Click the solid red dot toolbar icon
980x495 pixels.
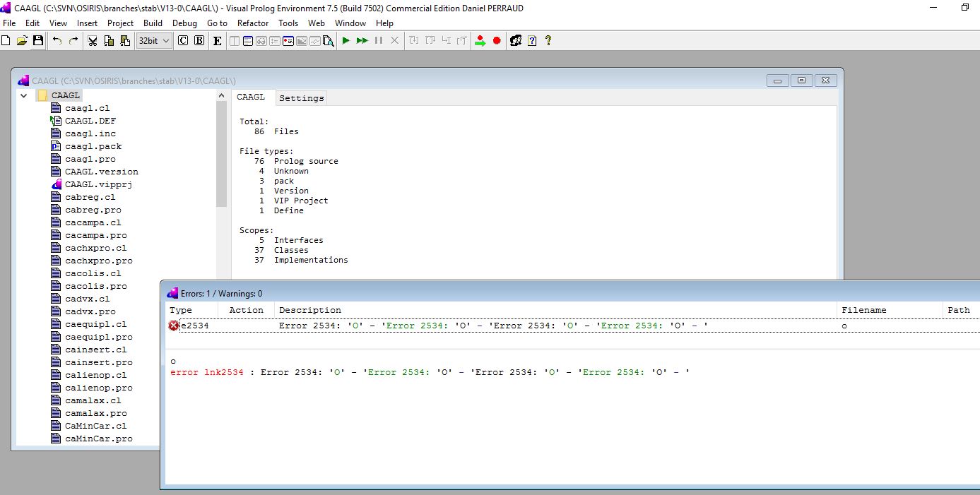[497, 41]
